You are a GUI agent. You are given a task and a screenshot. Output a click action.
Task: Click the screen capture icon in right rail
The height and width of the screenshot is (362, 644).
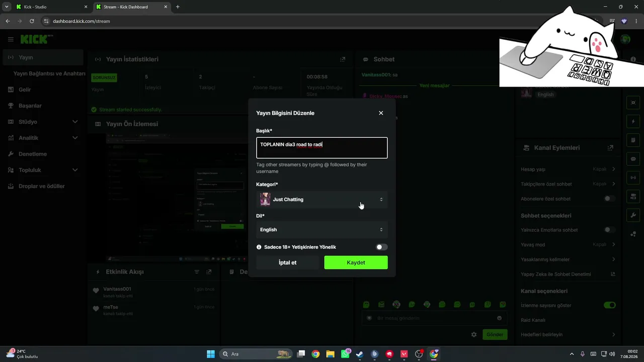point(633,103)
